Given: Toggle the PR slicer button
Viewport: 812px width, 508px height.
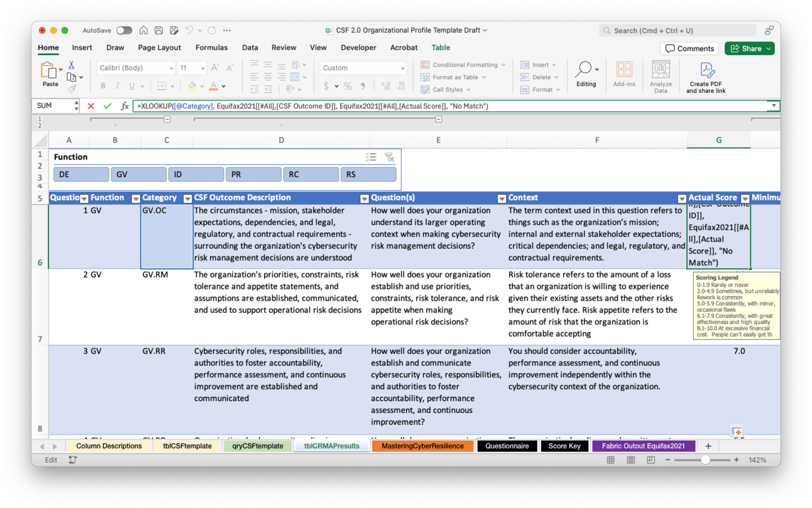Looking at the screenshot, I should (x=253, y=175).
